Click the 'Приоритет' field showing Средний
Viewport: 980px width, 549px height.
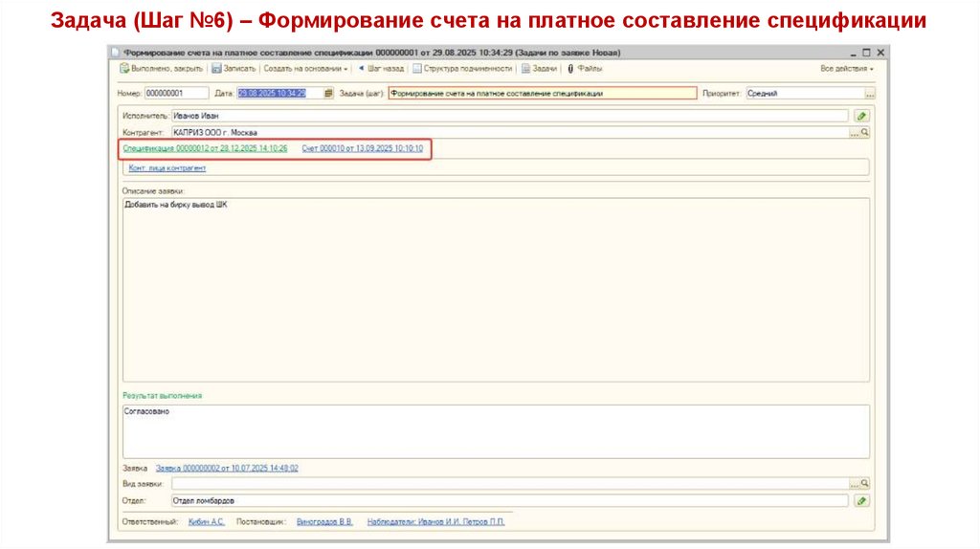point(805,93)
